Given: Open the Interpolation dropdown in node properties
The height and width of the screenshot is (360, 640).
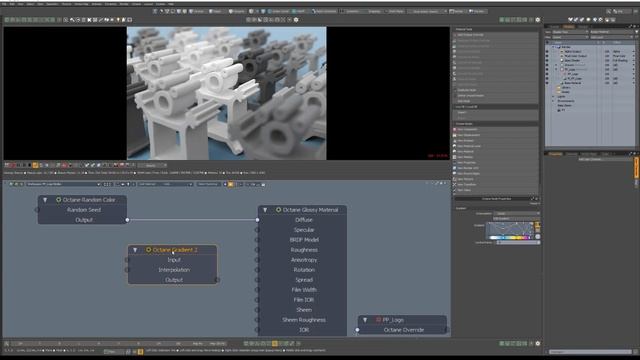Looking at the screenshot, I should 516,213.
